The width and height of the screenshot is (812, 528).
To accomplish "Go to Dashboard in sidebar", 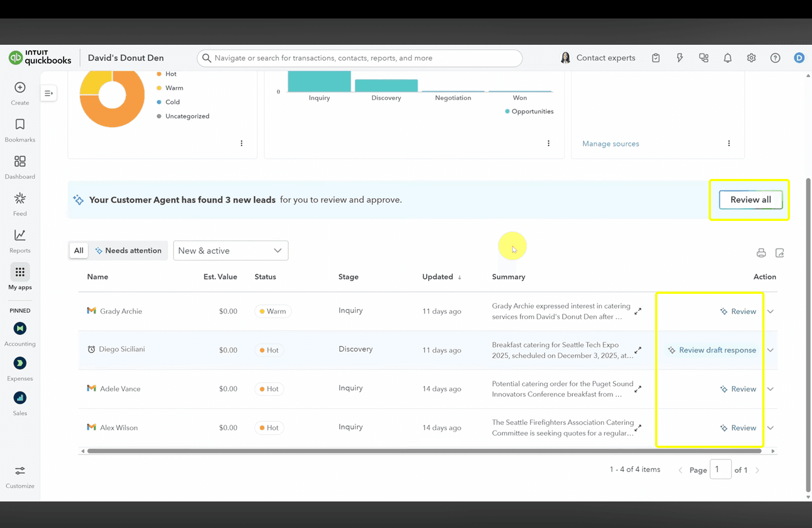I will [x=20, y=167].
